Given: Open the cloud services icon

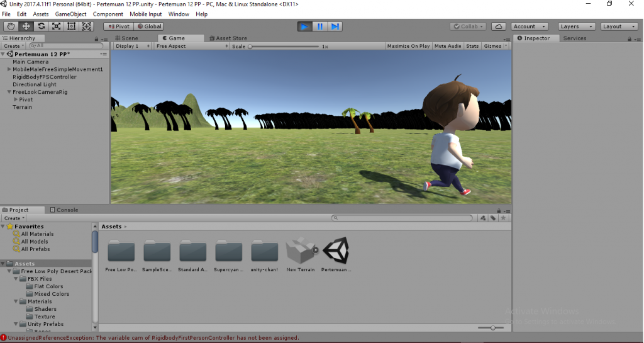Looking at the screenshot, I should pyautogui.click(x=499, y=26).
